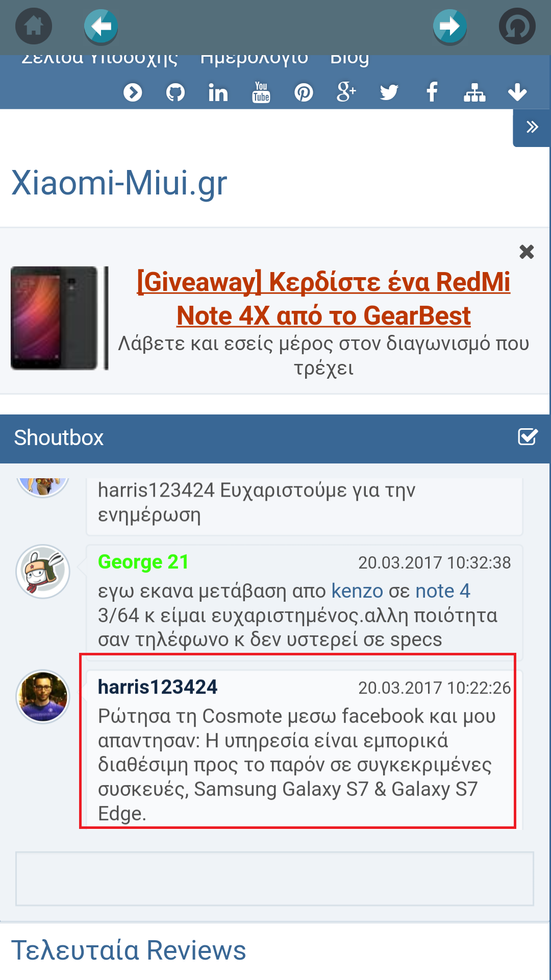Image resolution: width=551 pixels, height=980 pixels.
Task: Click the down arrow icon in header
Action: coord(517,92)
